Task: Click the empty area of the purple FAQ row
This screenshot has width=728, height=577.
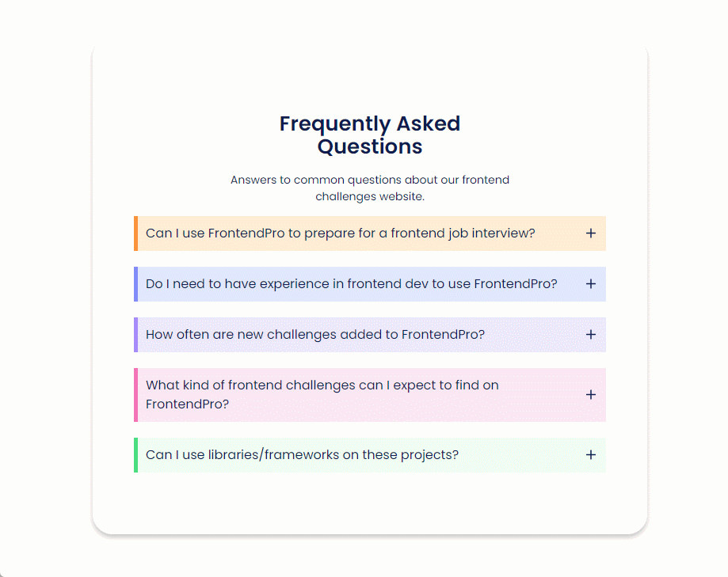Action: [x=534, y=335]
